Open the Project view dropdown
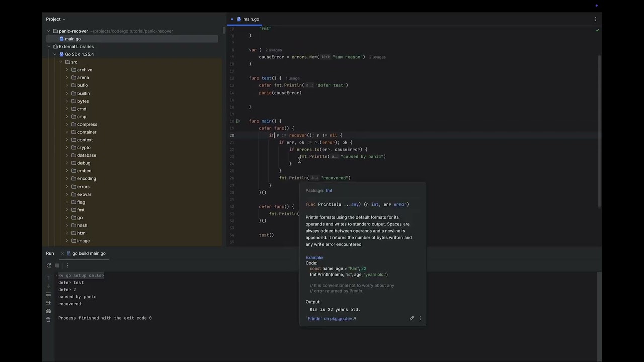644x362 pixels. click(x=56, y=19)
